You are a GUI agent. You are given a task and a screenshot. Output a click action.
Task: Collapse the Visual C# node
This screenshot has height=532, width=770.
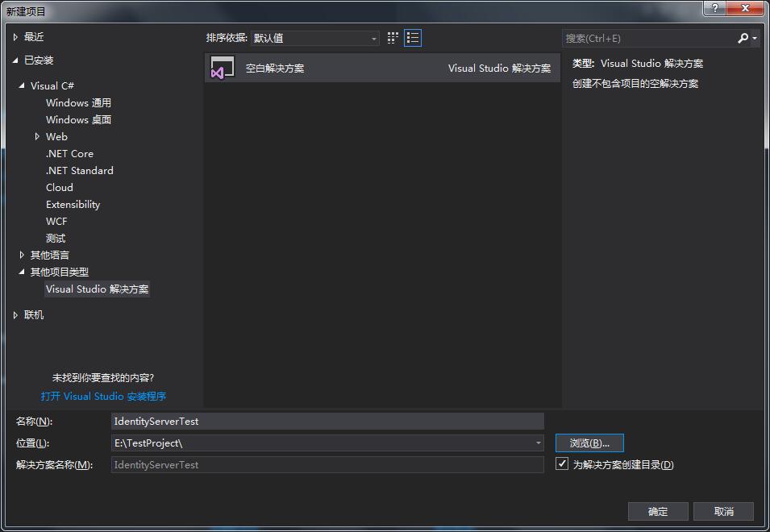point(22,85)
